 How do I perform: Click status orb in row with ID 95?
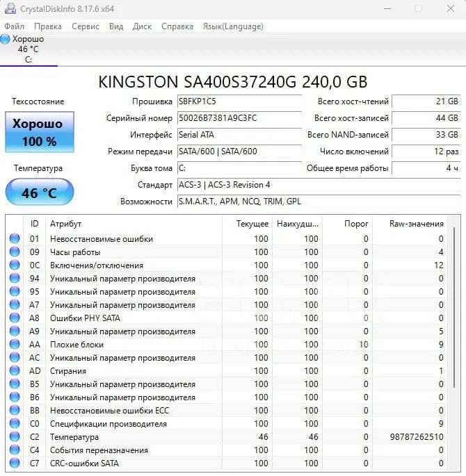coord(15,291)
